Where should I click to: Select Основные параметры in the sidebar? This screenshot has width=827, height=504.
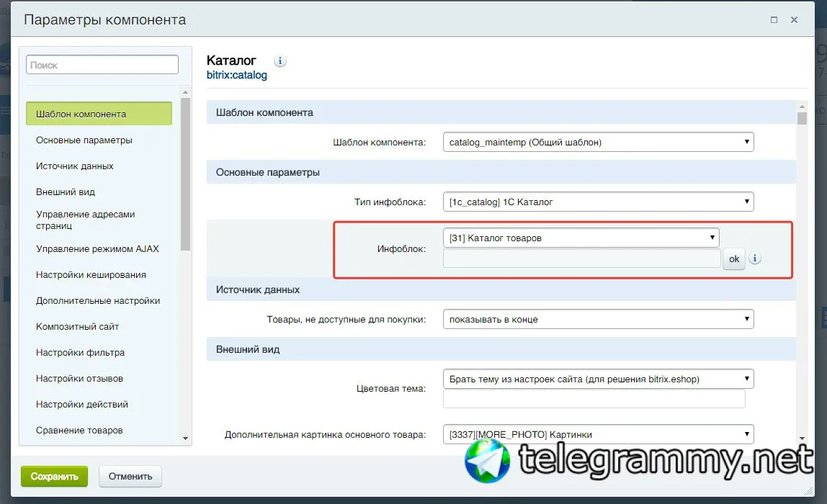tap(84, 140)
